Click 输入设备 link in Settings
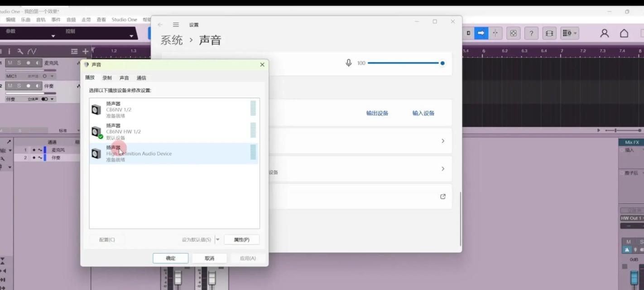The height and width of the screenshot is (290, 644). coord(423,113)
